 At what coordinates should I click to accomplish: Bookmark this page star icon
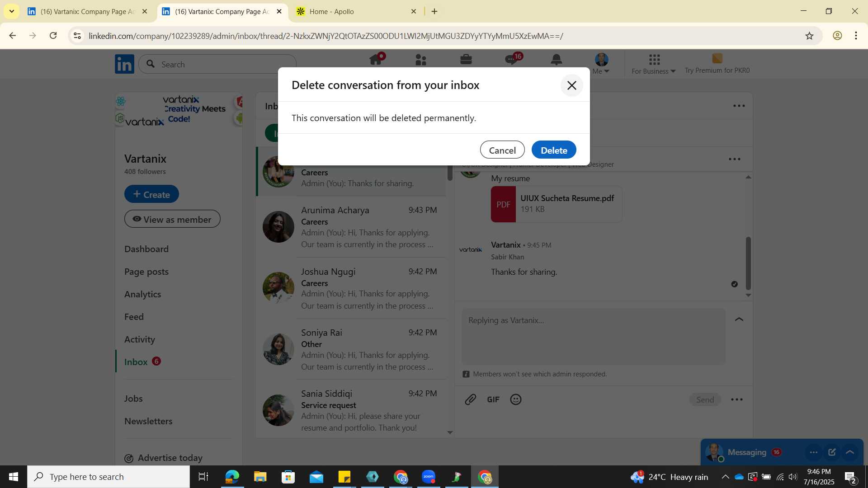tap(809, 36)
